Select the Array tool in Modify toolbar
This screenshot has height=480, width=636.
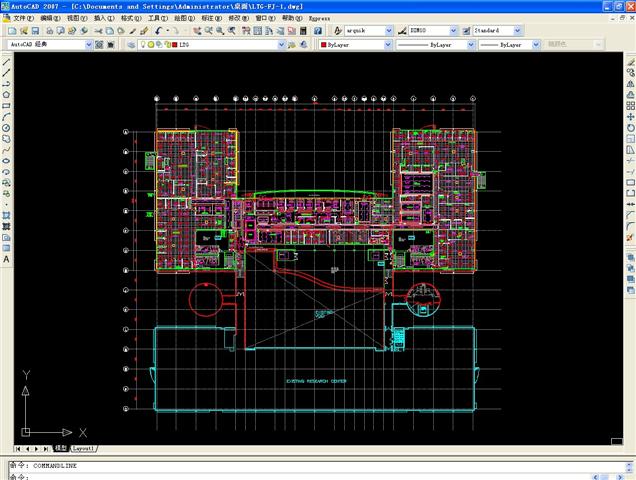(630, 106)
